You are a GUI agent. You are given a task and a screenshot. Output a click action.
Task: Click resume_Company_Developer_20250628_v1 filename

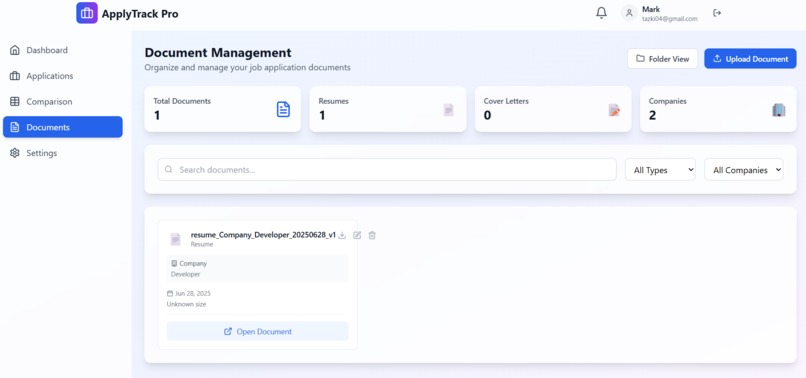point(263,235)
